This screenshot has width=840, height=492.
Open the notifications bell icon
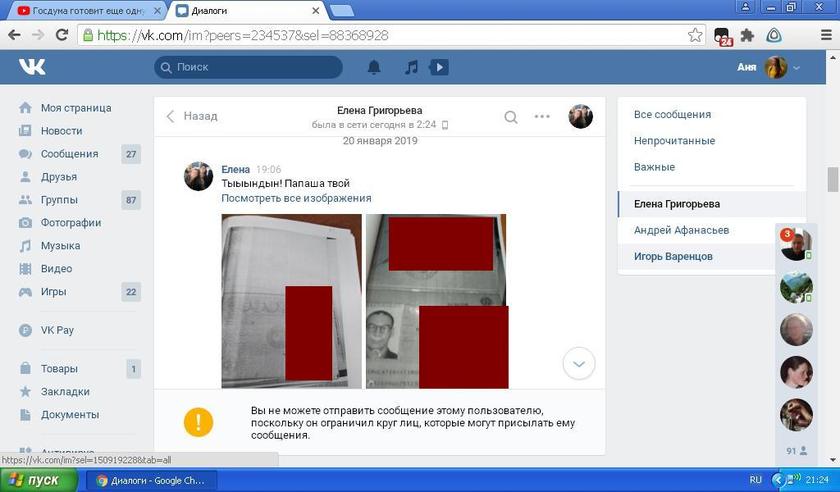(x=374, y=68)
